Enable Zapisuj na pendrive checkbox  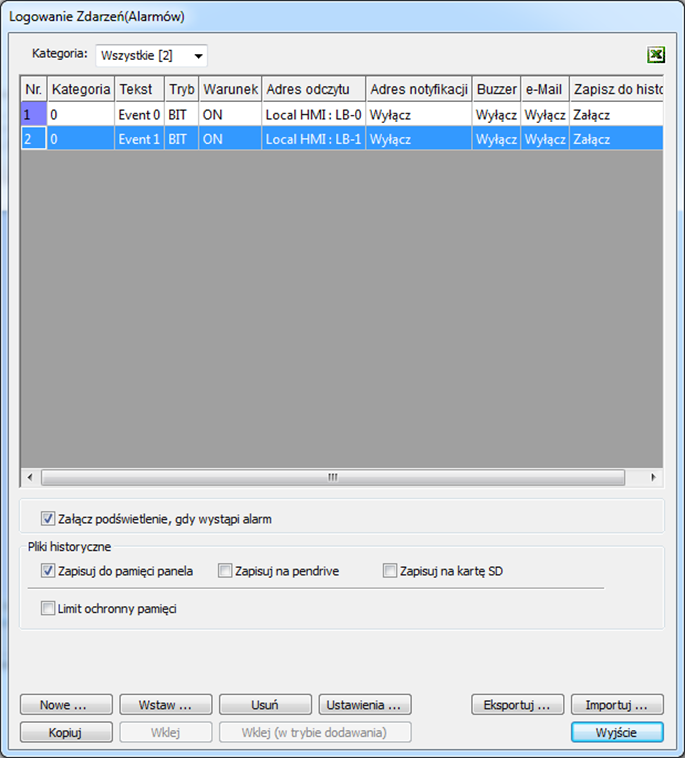tap(225, 571)
